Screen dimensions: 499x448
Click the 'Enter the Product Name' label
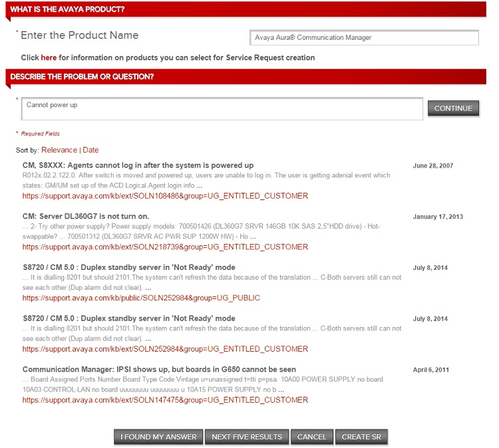(80, 35)
